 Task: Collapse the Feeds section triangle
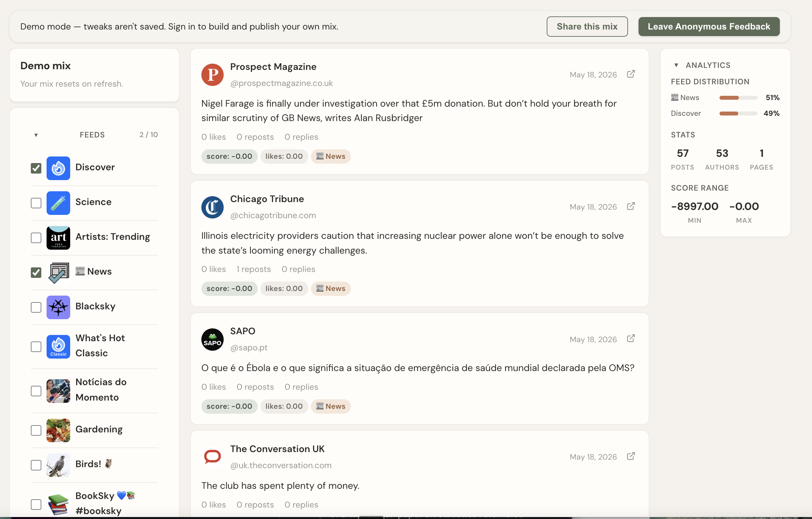click(36, 135)
